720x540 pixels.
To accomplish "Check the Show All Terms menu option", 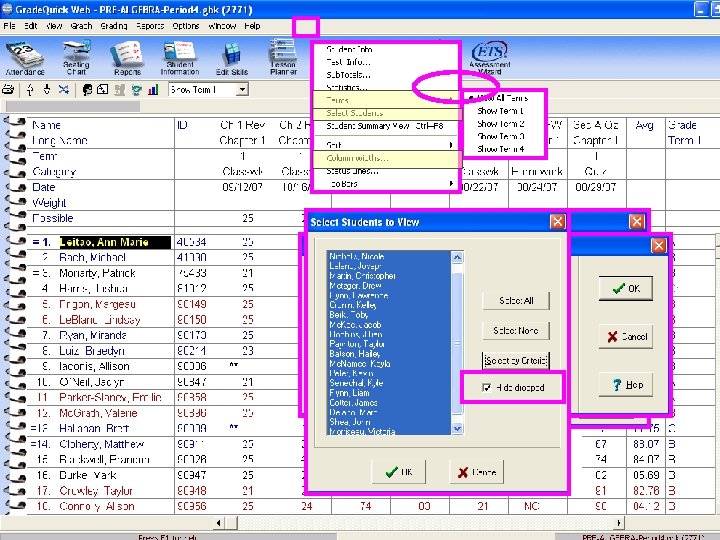I will (503, 98).
